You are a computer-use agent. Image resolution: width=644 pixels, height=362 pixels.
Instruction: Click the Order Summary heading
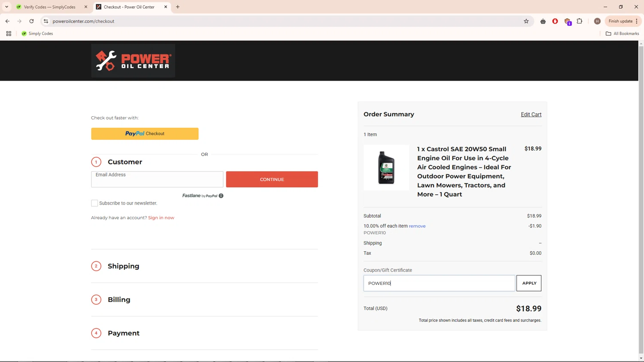click(x=389, y=115)
